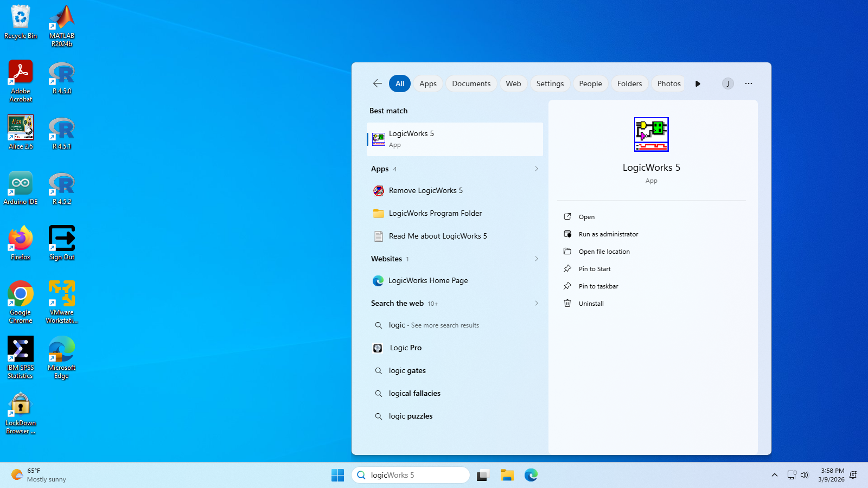Select the logical fallacies web suggestion
868x488 pixels.
pyautogui.click(x=455, y=393)
